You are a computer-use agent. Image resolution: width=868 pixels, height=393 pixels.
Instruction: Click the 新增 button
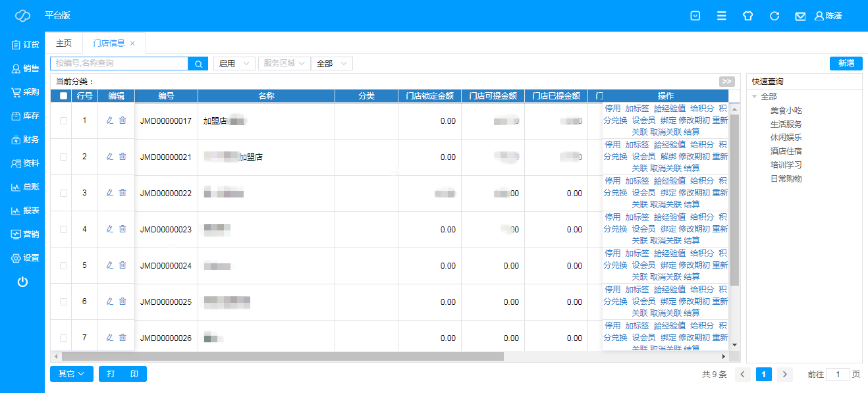[846, 63]
